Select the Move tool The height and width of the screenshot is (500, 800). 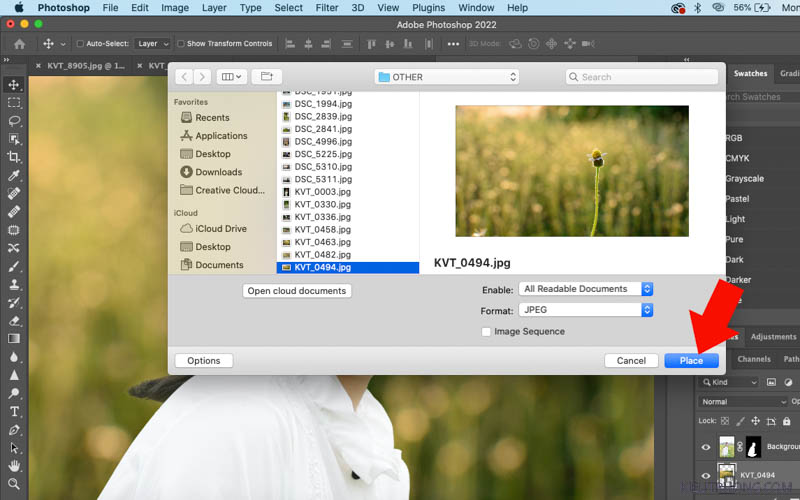(x=14, y=85)
